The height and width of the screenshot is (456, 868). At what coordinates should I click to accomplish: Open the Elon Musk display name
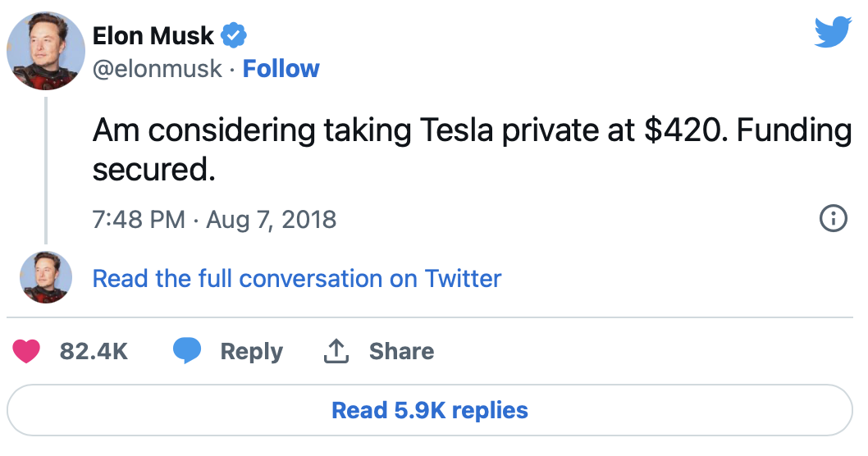click(153, 35)
